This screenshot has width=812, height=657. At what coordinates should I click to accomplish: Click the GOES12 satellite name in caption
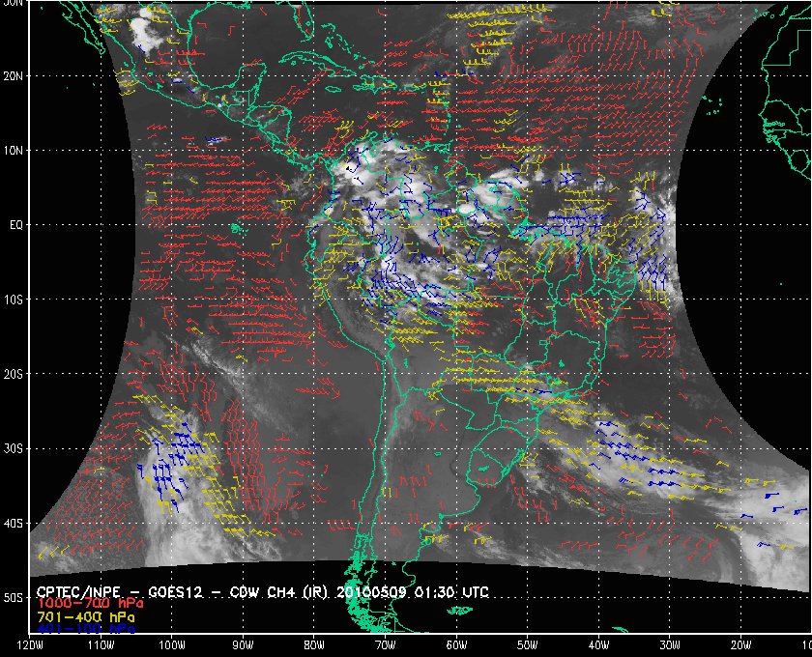coord(175,592)
